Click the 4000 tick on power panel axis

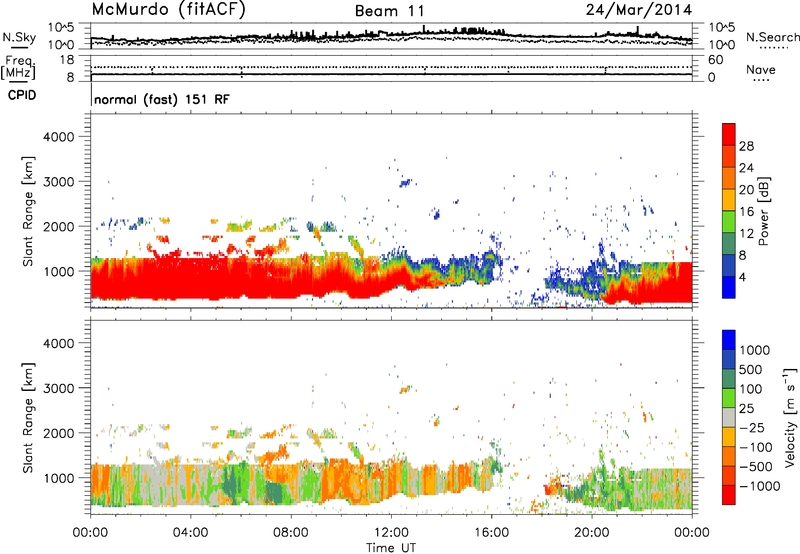coord(59,137)
